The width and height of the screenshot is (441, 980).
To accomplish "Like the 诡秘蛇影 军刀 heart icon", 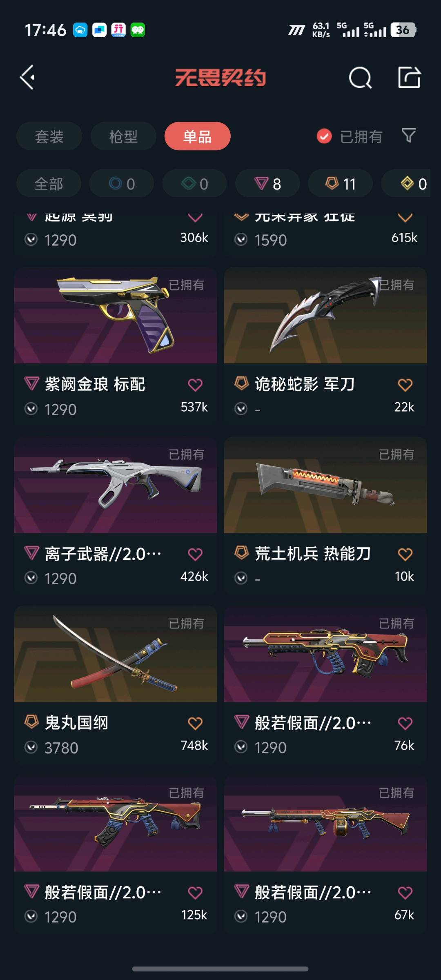I will pyautogui.click(x=405, y=385).
